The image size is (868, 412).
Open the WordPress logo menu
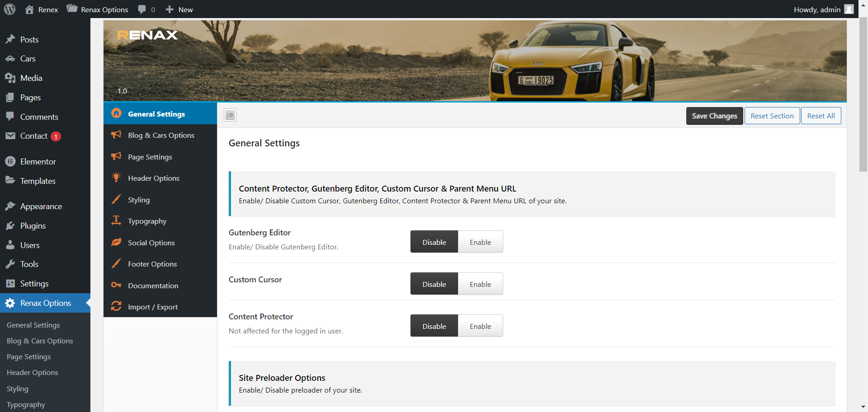click(10, 9)
